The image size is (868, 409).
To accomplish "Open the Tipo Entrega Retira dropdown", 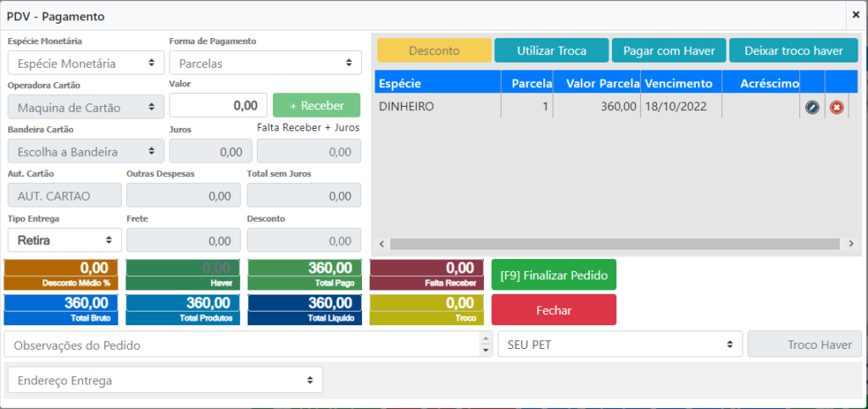I will pyautogui.click(x=64, y=240).
